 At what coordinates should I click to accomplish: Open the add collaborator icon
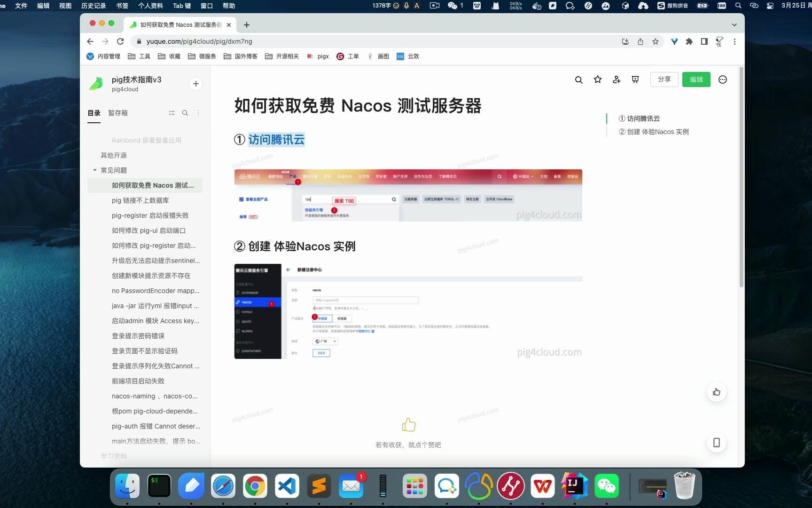(x=617, y=79)
